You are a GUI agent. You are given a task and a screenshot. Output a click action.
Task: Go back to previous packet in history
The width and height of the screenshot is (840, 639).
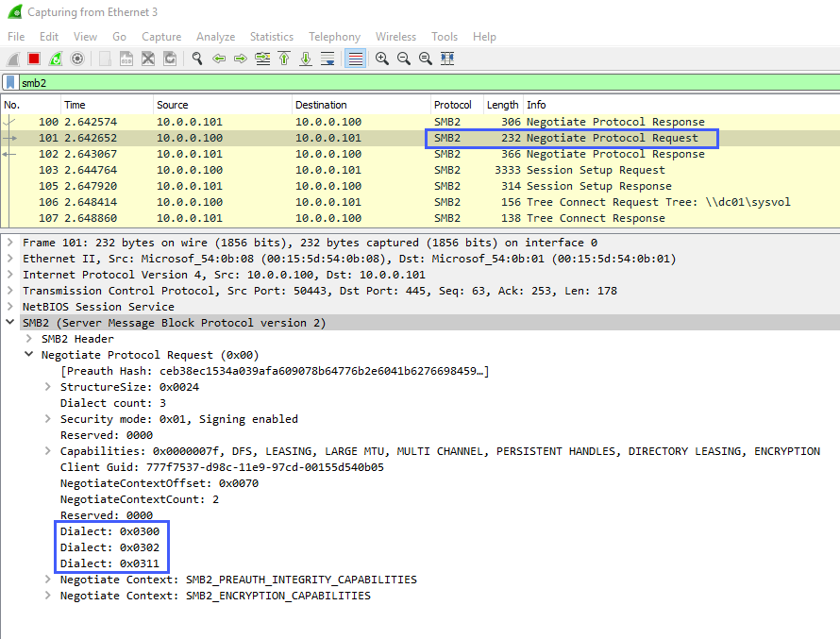[219, 59]
